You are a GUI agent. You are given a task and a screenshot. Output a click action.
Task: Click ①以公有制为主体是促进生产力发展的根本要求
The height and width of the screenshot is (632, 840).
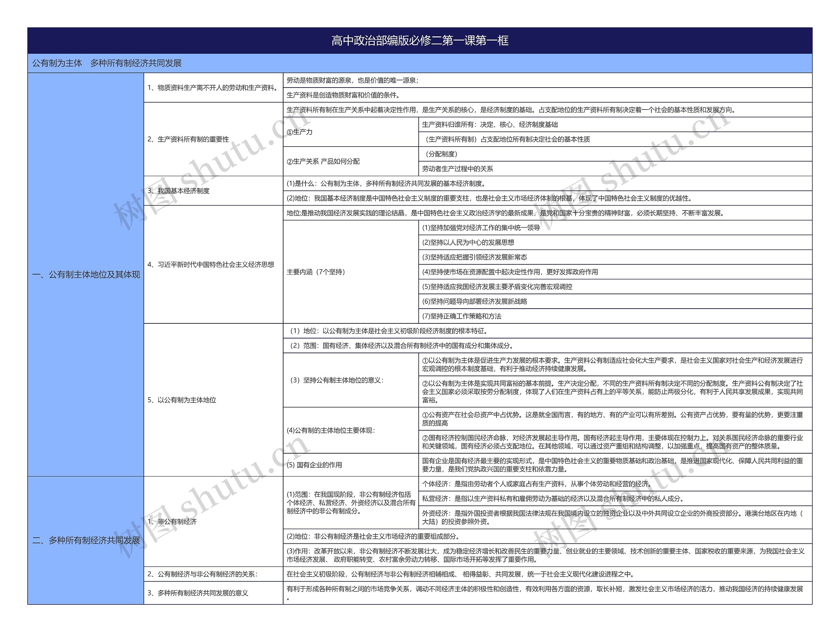click(615, 365)
